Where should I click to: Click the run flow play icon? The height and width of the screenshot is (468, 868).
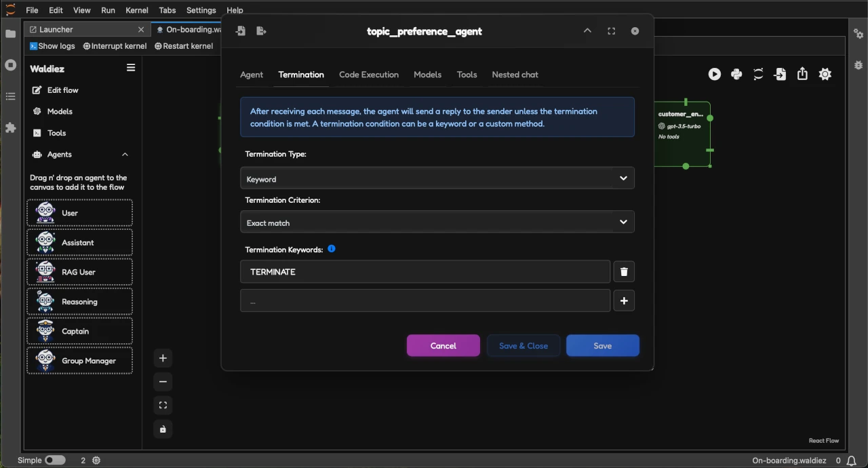click(715, 75)
